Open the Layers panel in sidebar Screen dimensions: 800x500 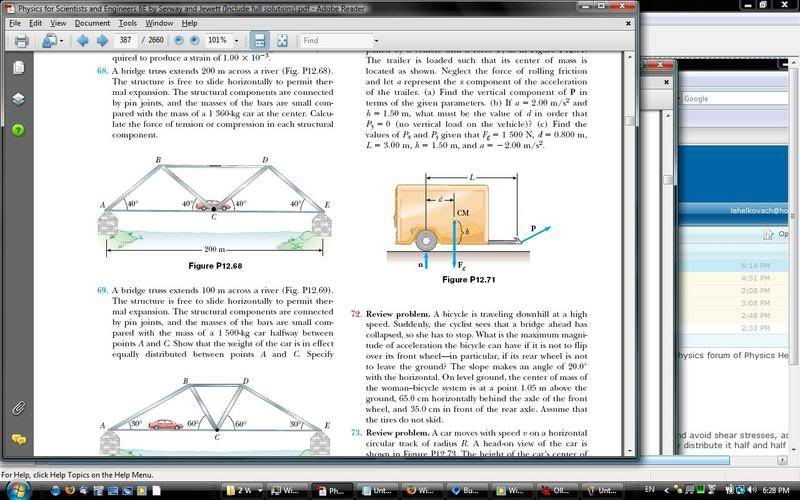point(18,99)
